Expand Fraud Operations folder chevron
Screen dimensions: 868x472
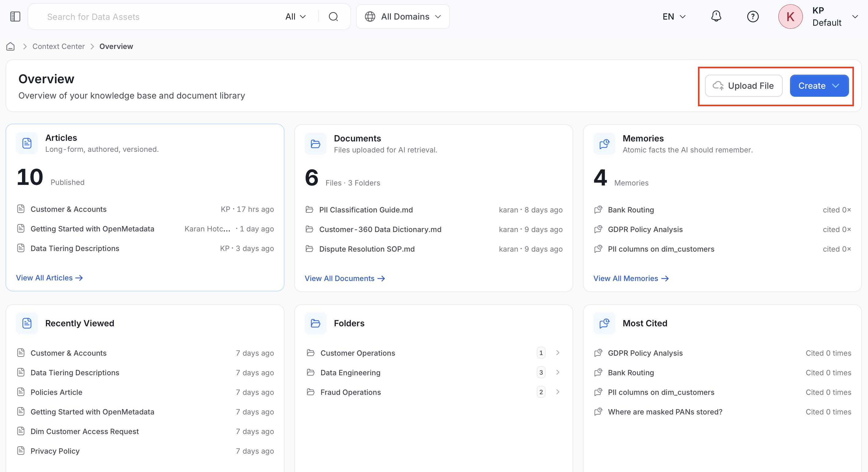[558, 392]
